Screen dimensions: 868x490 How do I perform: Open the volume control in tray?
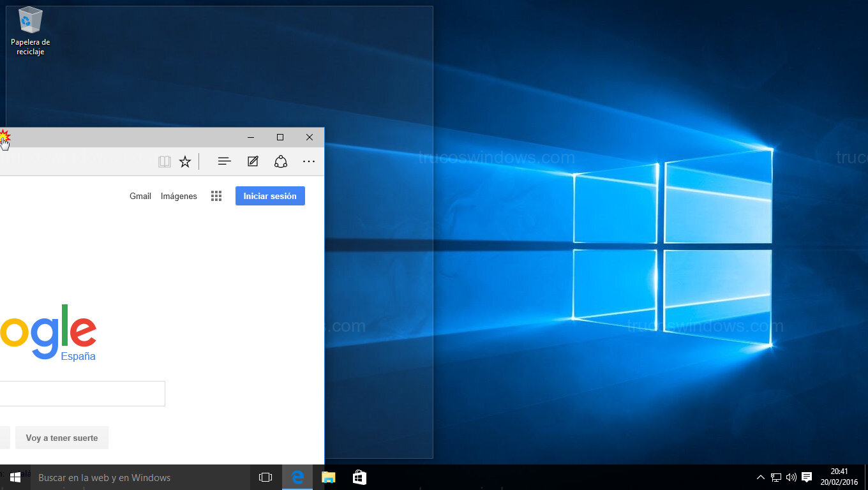(x=791, y=477)
